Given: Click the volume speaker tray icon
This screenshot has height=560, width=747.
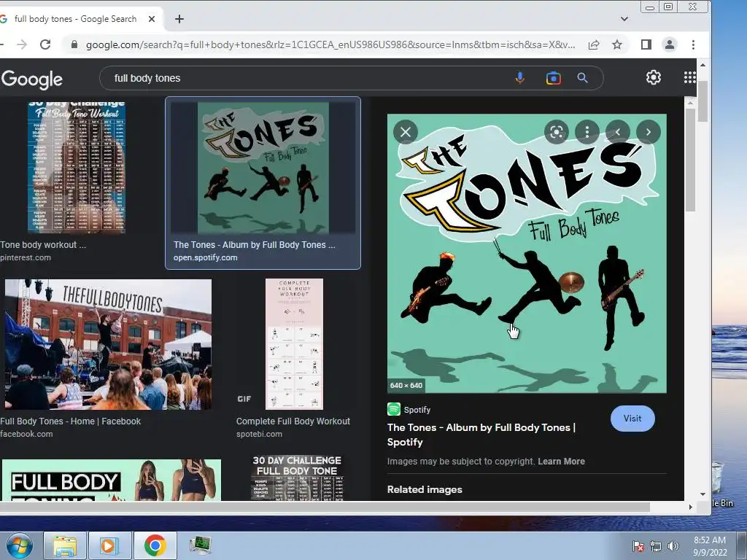Looking at the screenshot, I should (673, 546).
